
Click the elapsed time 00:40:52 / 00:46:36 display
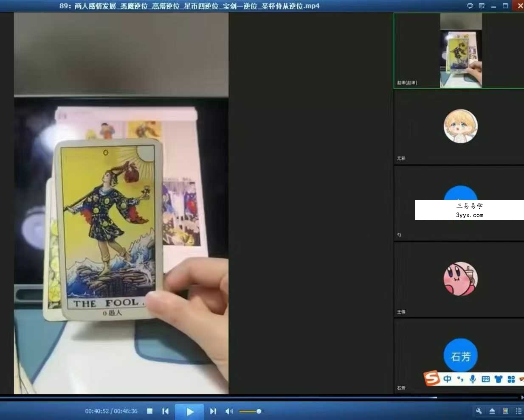tap(111, 411)
